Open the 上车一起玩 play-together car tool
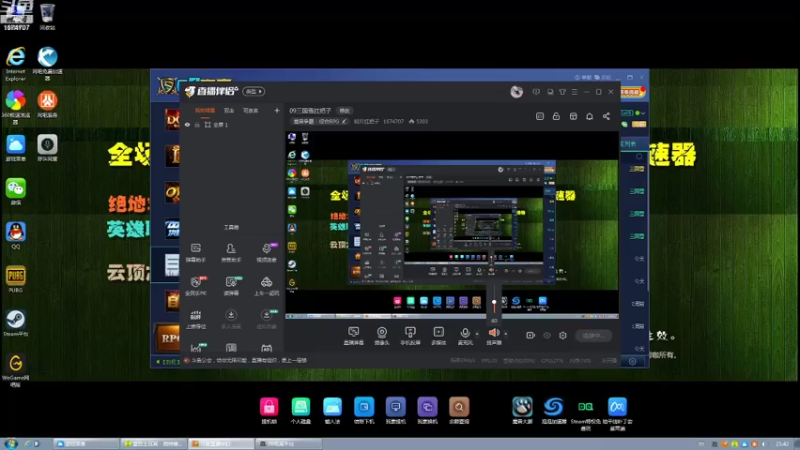Viewport: 800px width, 450px height. (x=266, y=285)
